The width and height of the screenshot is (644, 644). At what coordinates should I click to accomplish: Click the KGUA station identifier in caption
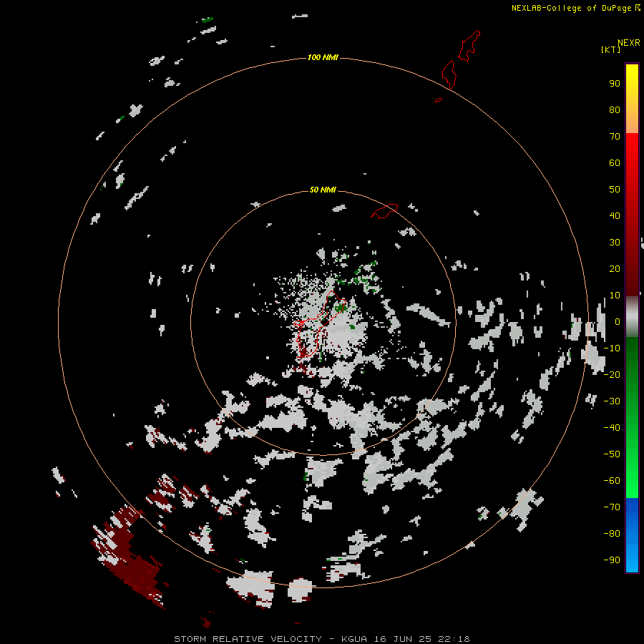click(x=355, y=639)
